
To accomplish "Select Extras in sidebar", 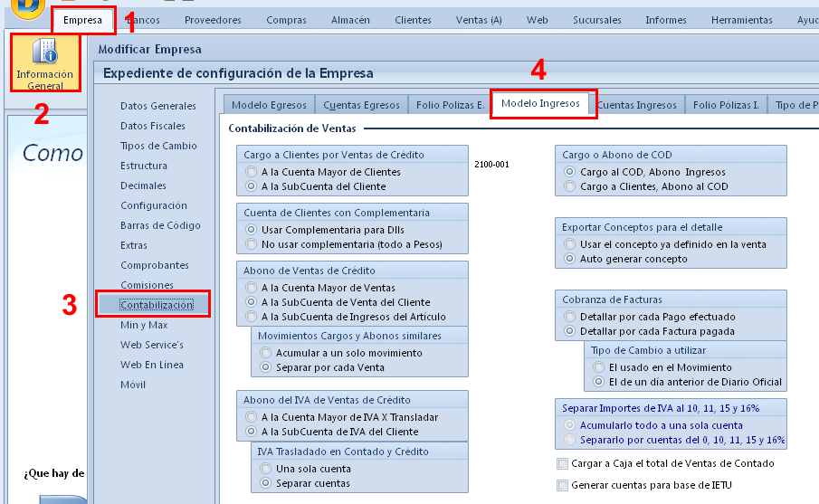I will 134,244.
